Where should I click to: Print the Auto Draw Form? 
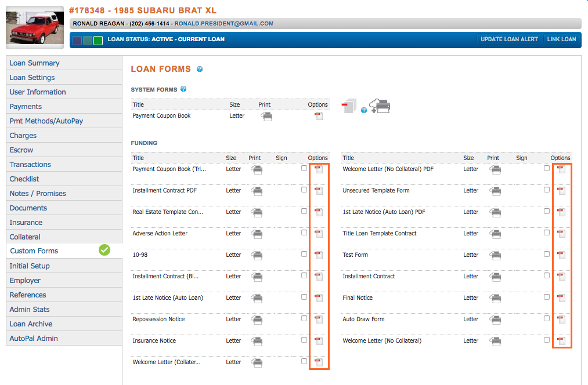pos(495,320)
